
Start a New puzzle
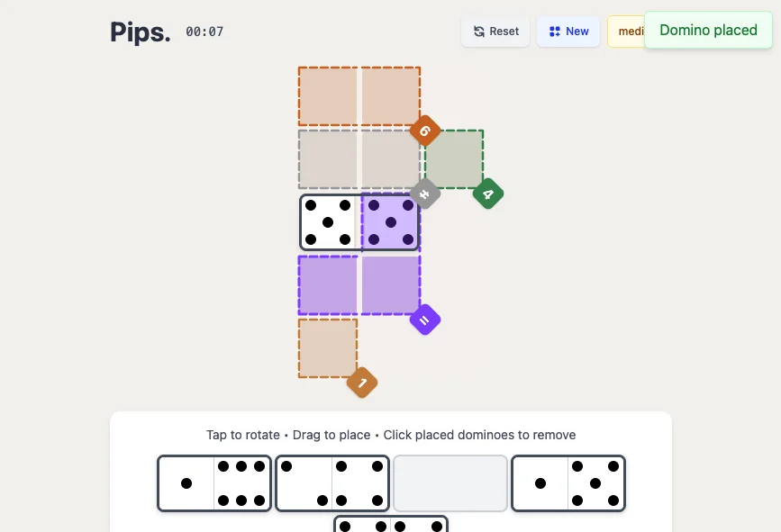click(x=568, y=32)
